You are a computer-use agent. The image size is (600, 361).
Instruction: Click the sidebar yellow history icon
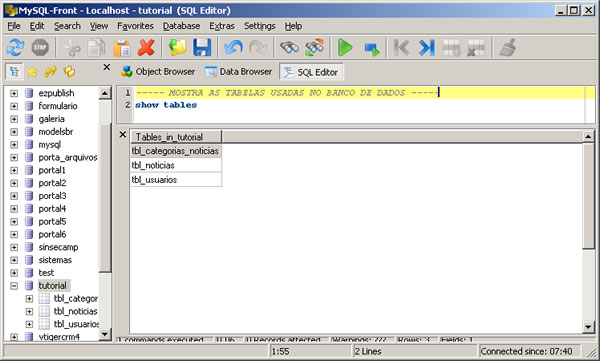tap(69, 72)
